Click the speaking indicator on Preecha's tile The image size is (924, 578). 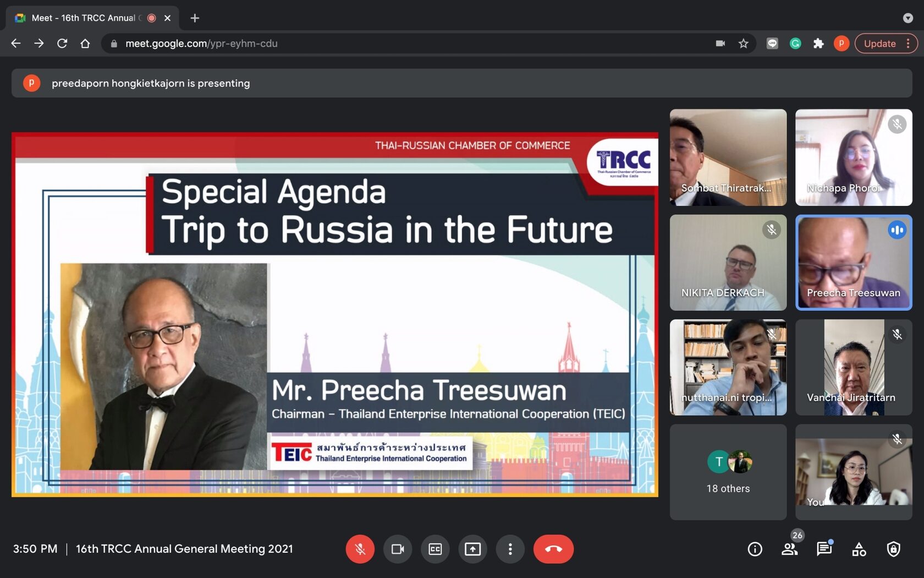click(897, 230)
